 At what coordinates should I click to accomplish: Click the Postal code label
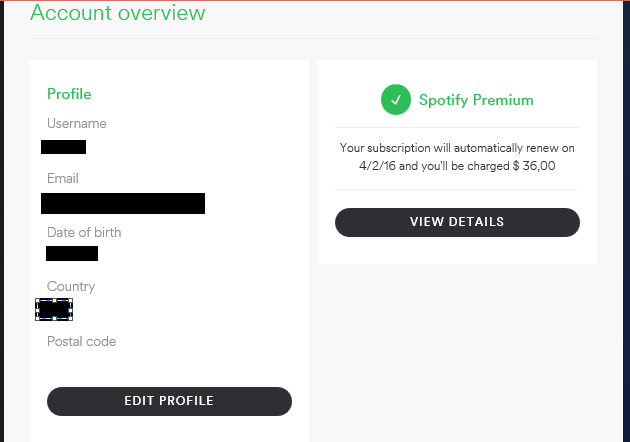coord(82,341)
